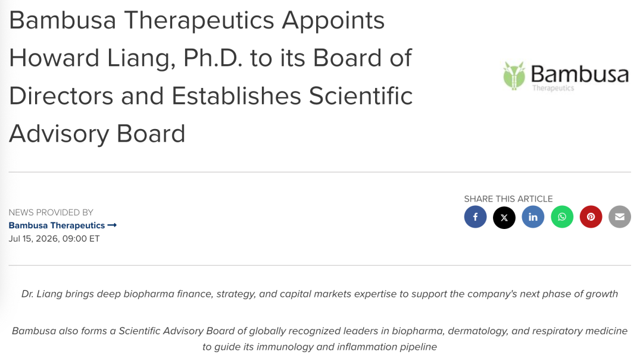Pin the article on Pinterest
Screen dimensions: 643x364
(591, 217)
